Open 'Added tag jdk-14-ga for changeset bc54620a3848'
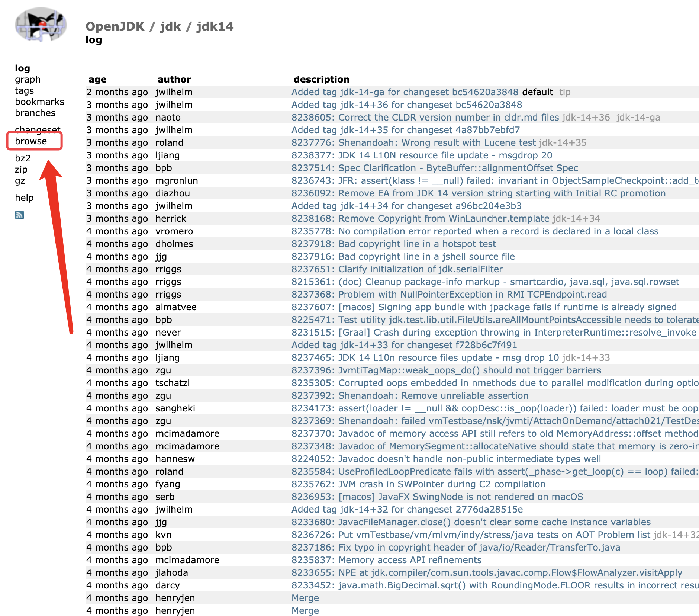The image size is (699, 616). (x=405, y=92)
